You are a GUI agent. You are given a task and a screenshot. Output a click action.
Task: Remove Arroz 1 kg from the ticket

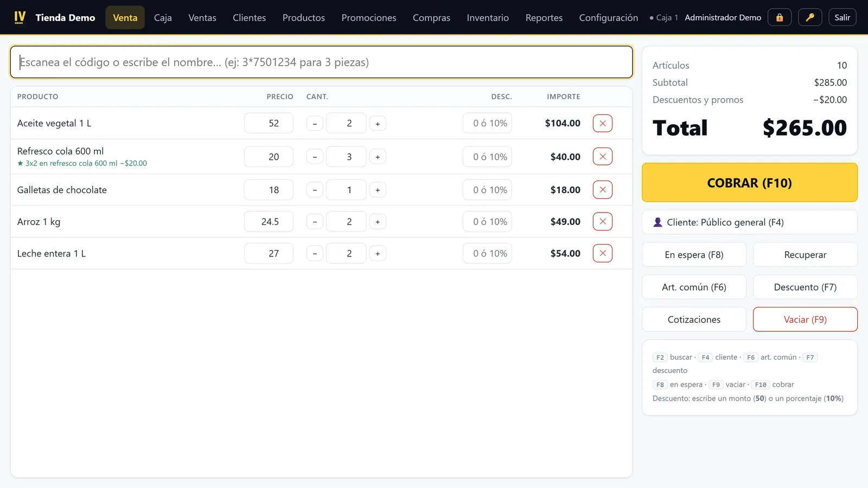(603, 221)
